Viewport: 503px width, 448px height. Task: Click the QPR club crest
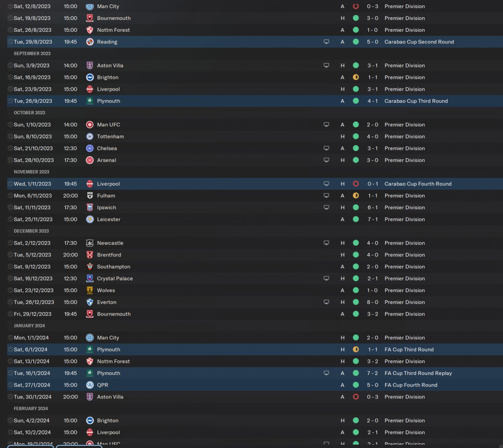point(90,385)
